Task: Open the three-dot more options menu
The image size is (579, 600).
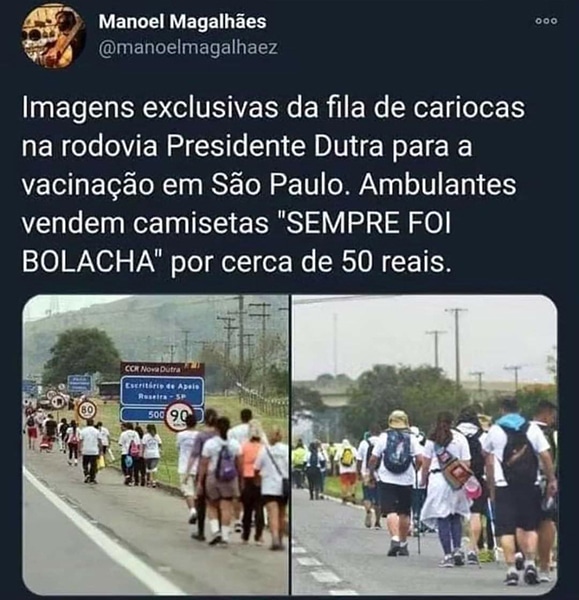Action: click(546, 21)
